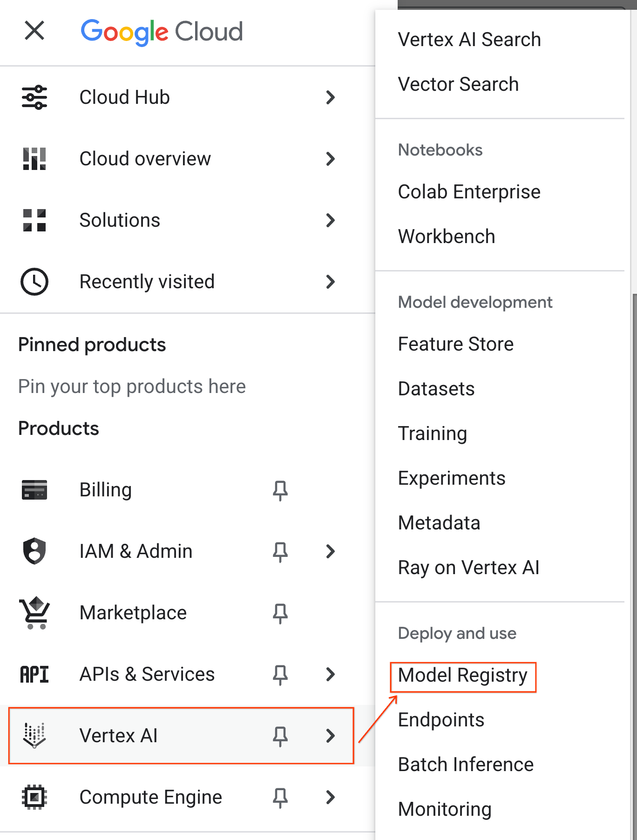
Task: Pin Vertex AI to pinned products
Action: point(281,736)
